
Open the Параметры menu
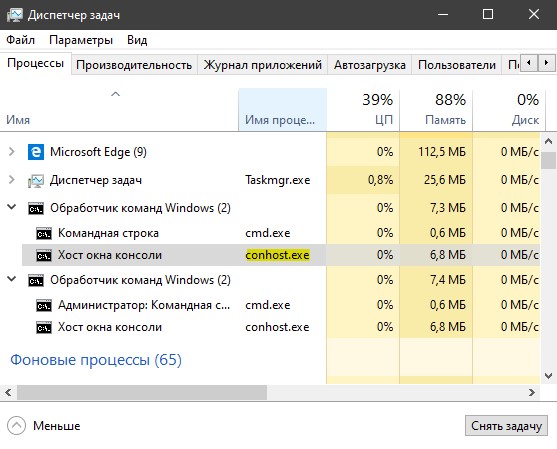coord(81,40)
